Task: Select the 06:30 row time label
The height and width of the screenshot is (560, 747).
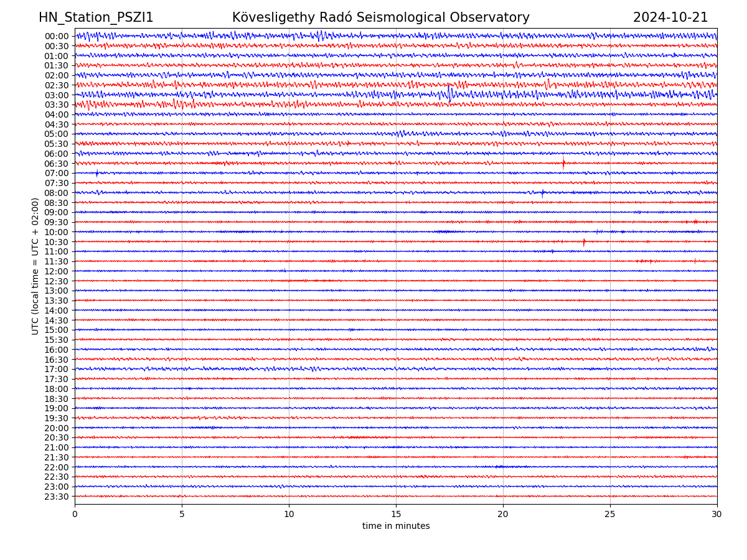Action: (57, 164)
